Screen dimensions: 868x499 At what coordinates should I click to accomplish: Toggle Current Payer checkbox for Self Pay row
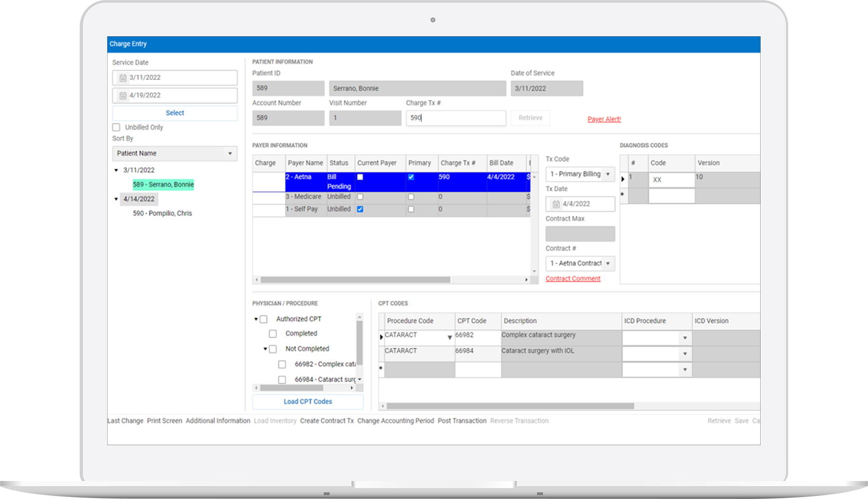360,210
